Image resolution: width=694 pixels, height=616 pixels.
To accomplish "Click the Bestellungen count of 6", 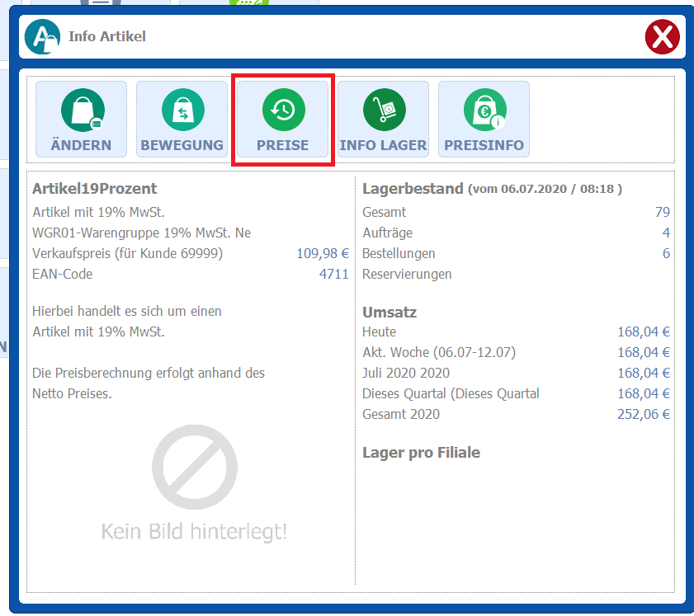I will tap(665, 253).
